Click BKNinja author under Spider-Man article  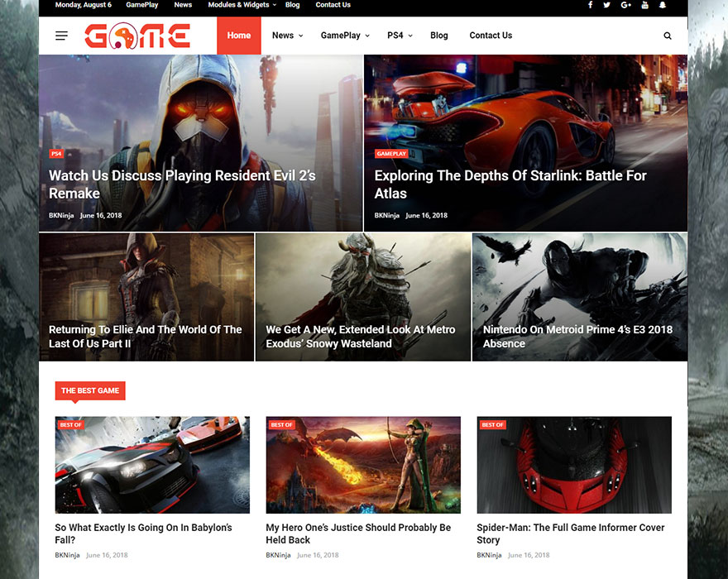[489, 555]
